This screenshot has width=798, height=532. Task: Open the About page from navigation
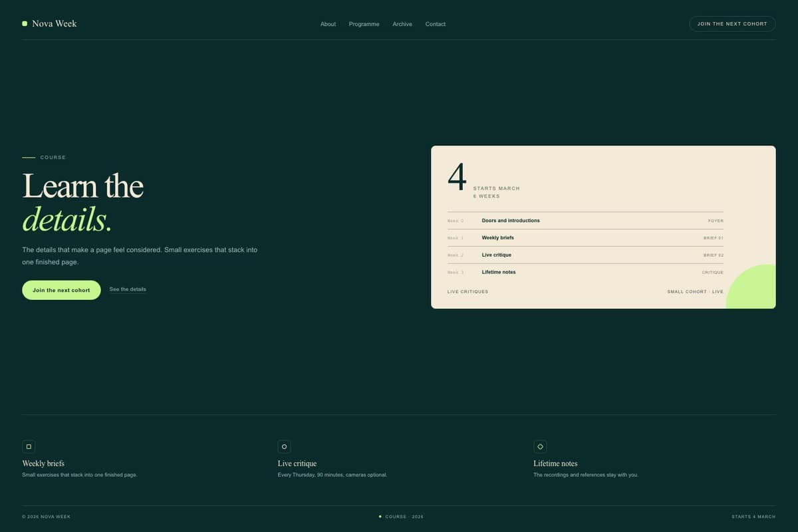(328, 24)
